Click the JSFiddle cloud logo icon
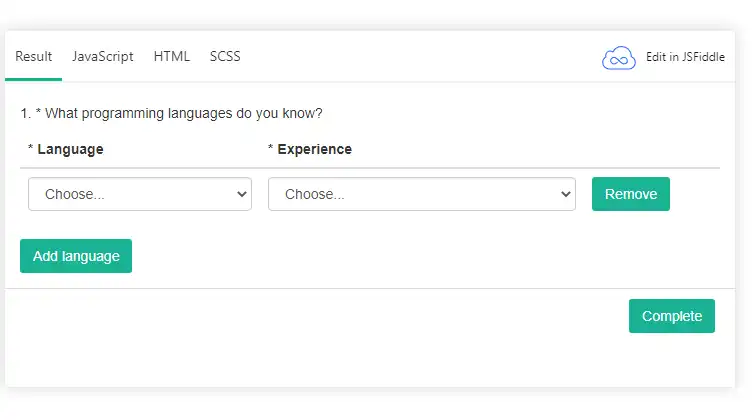 [x=619, y=57]
